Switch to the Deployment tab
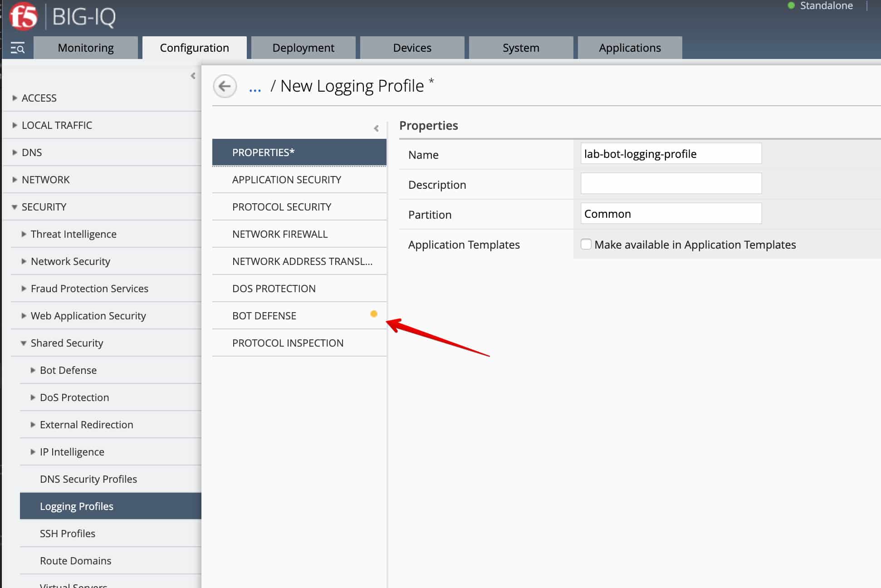Screen dimensions: 881x588 coord(303,48)
